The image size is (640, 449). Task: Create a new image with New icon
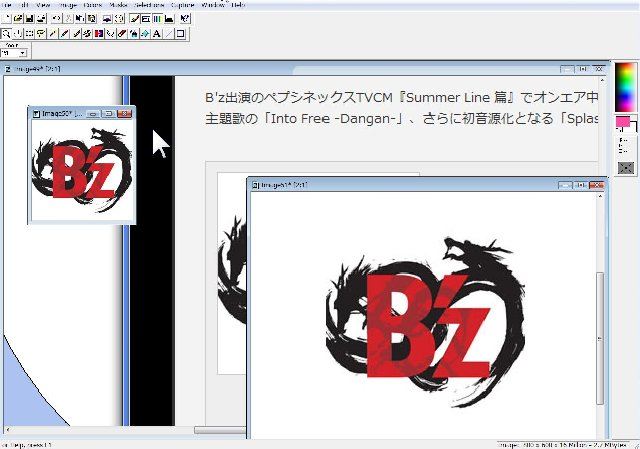[7, 18]
